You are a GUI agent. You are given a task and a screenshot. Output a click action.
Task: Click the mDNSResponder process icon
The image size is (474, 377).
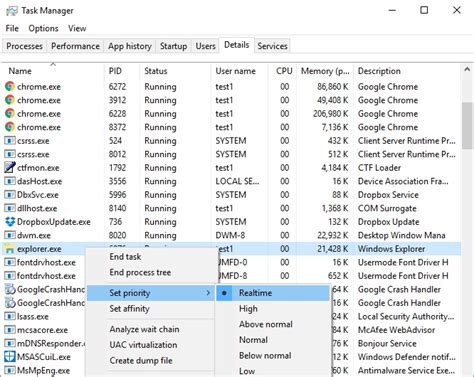tap(10, 343)
